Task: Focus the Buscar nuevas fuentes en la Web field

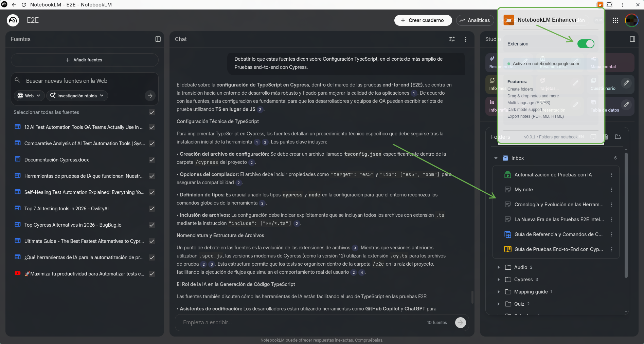Action: pos(85,81)
